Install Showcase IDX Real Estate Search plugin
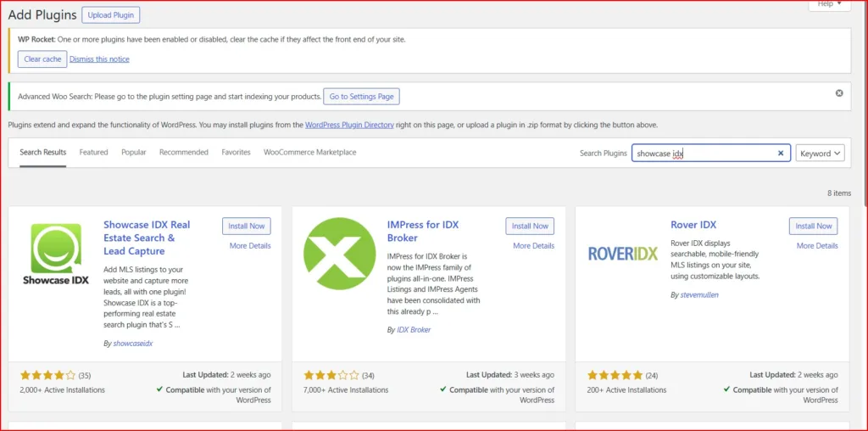 [247, 226]
